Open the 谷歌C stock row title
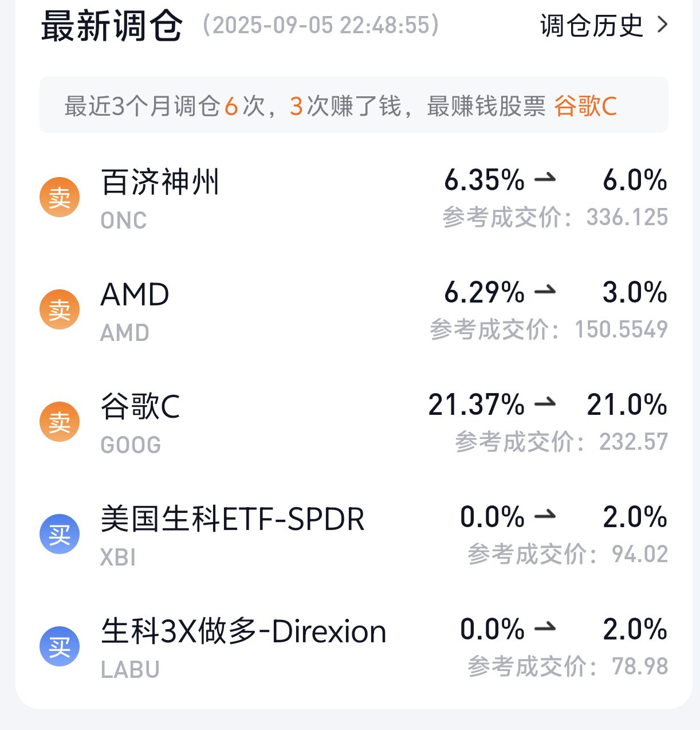 140,407
